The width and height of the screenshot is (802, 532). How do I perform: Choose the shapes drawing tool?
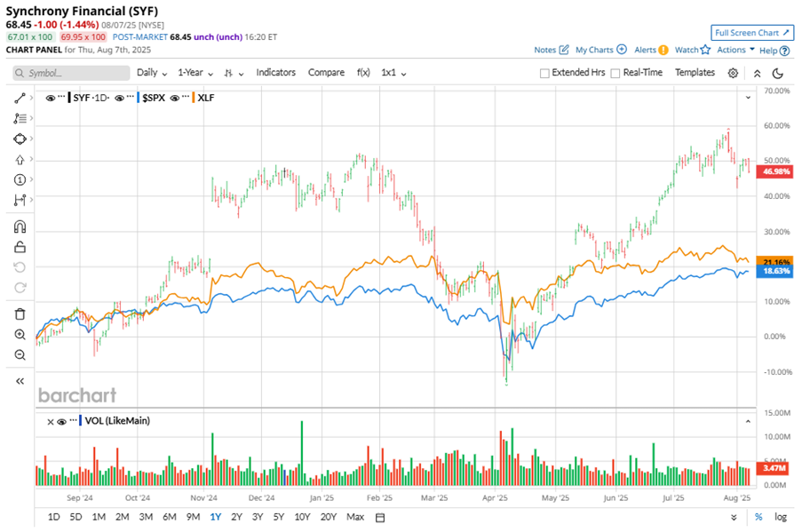click(x=20, y=139)
